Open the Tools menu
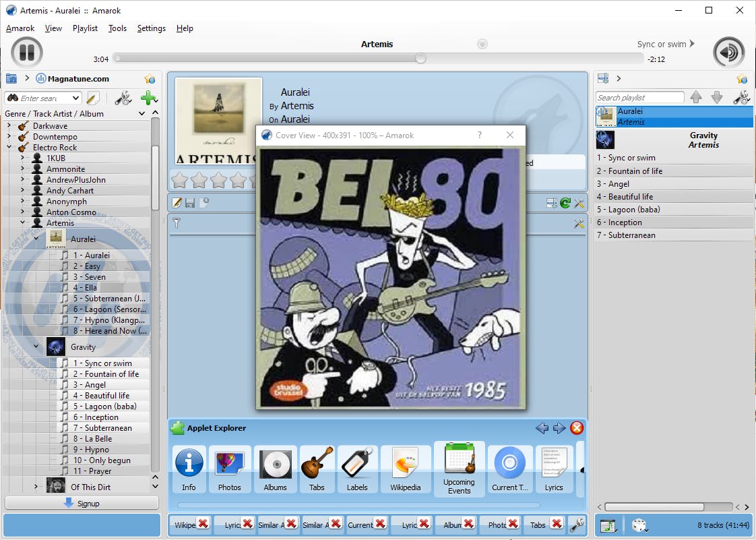756x540 pixels. pos(117,28)
